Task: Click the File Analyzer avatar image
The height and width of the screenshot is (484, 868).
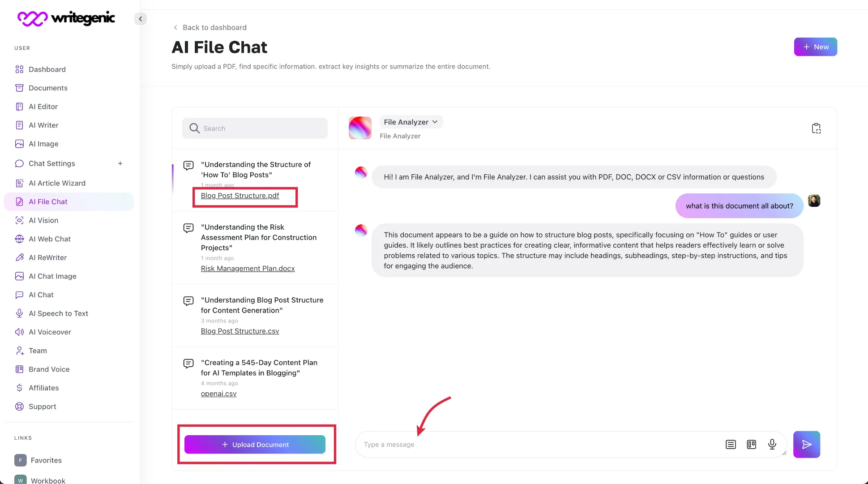Action: [x=360, y=128]
